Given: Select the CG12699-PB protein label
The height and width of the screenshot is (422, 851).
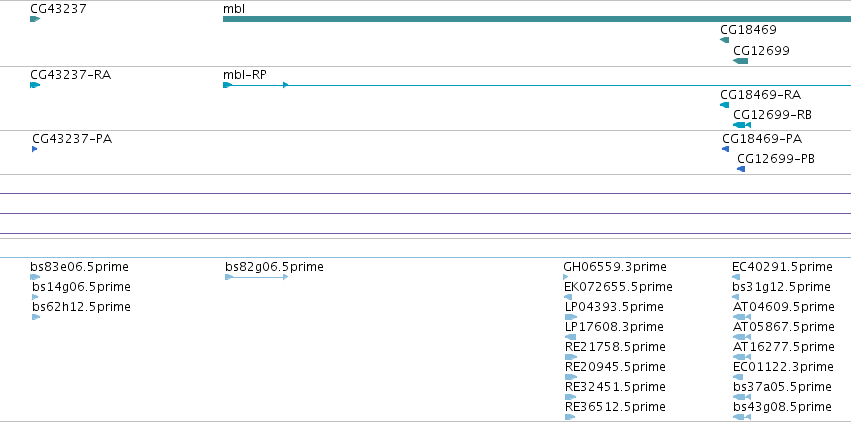Looking at the screenshot, I should [x=776, y=159].
